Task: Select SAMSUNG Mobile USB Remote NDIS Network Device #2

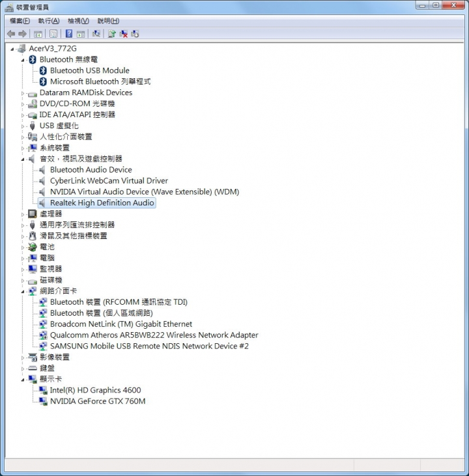Action: tap(149, 346)
